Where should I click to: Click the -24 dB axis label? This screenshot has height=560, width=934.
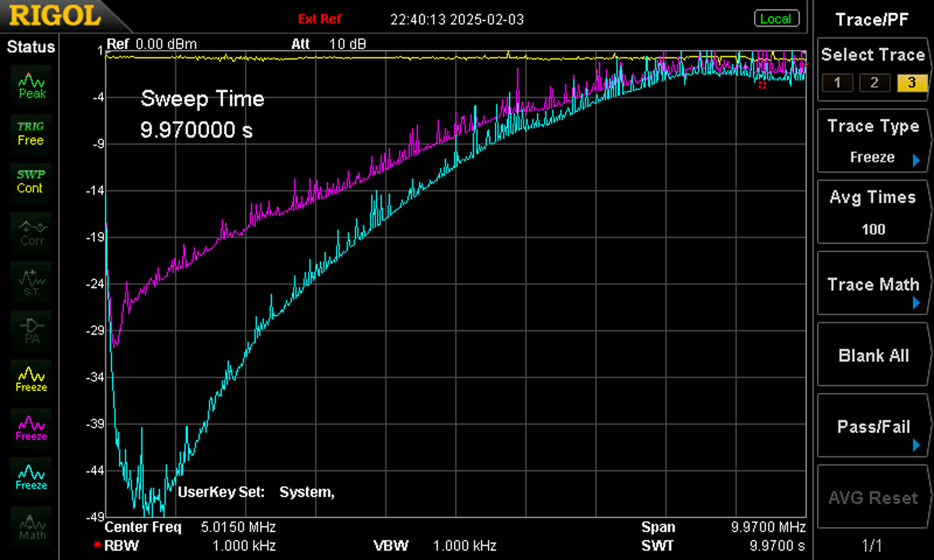pyautogui.click(x=95, y=284)
